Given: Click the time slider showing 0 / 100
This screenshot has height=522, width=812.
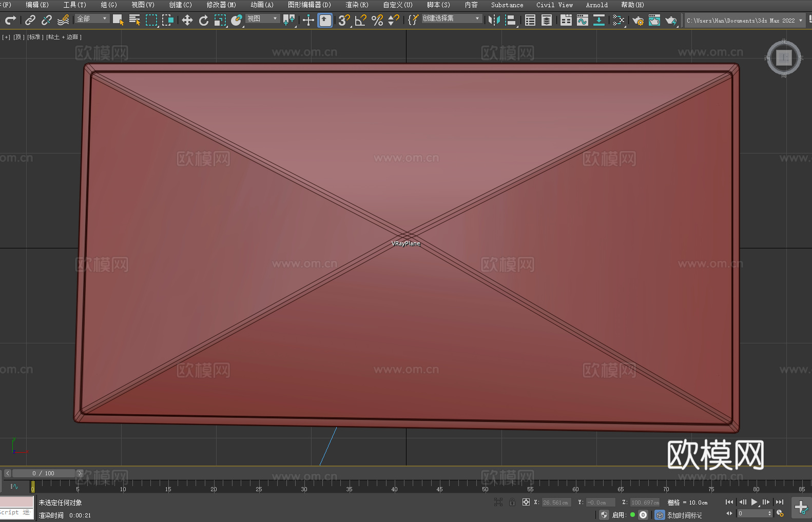Looking at the screenshot, I should (44, 473).
